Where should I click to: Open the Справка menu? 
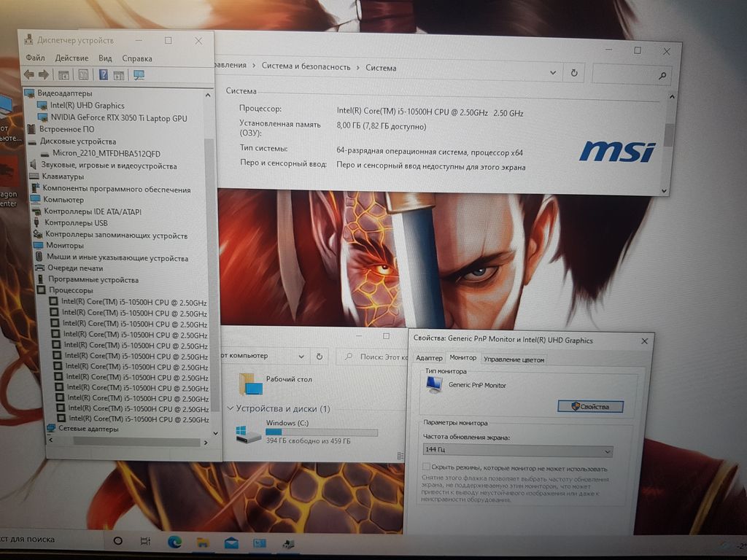click(137, 58)
